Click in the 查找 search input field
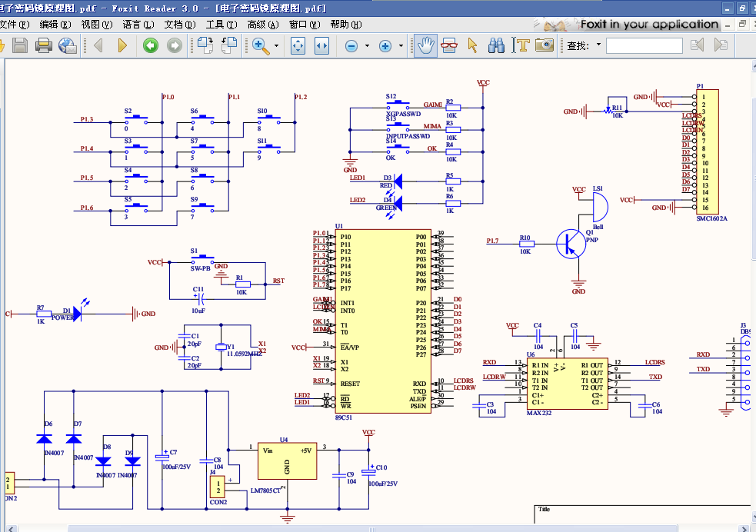Viewport: 756px width, 532px height. [x=644, y=46]
